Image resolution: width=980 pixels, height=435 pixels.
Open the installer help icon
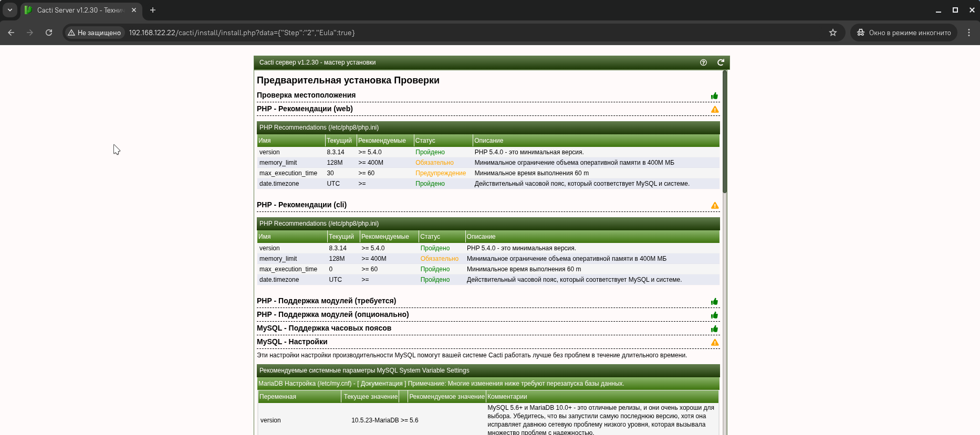703,62
